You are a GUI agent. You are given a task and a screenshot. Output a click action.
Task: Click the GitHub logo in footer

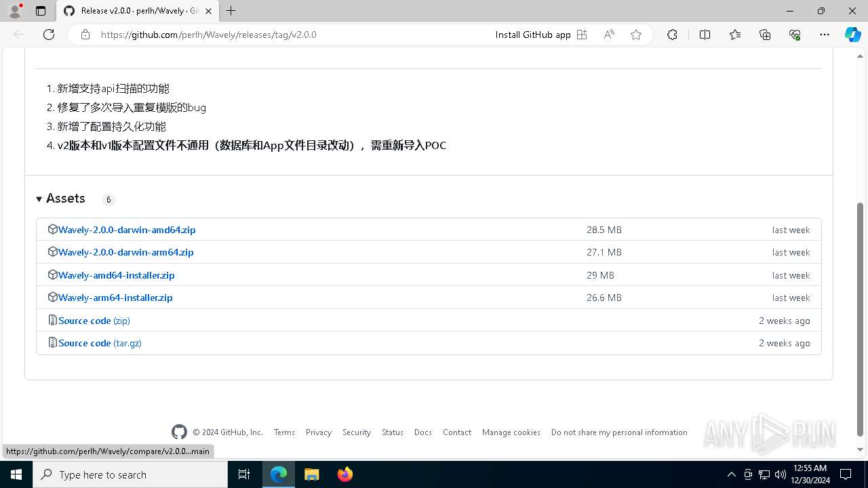pyautogui.click(x=179, y=432)
